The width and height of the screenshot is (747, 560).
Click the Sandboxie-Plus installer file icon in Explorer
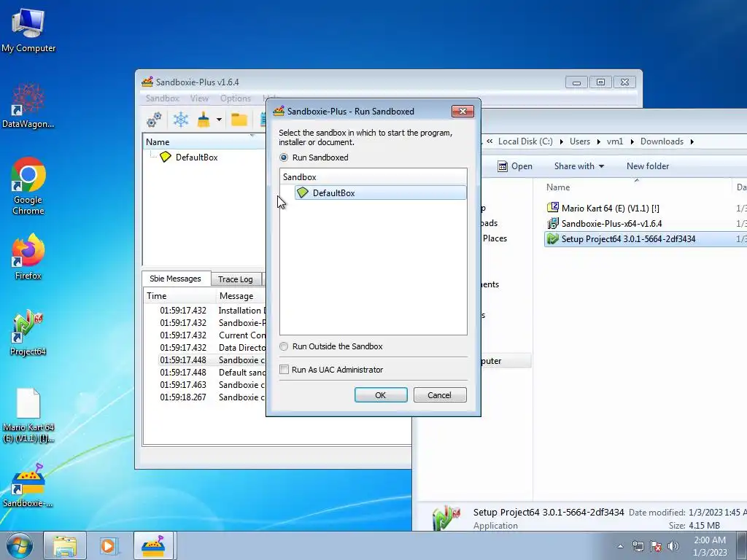(x=553, y=223)
